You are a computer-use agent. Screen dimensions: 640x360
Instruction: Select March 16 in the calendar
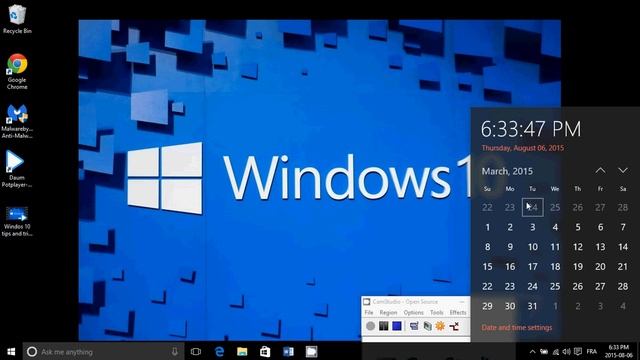point(510,267)
